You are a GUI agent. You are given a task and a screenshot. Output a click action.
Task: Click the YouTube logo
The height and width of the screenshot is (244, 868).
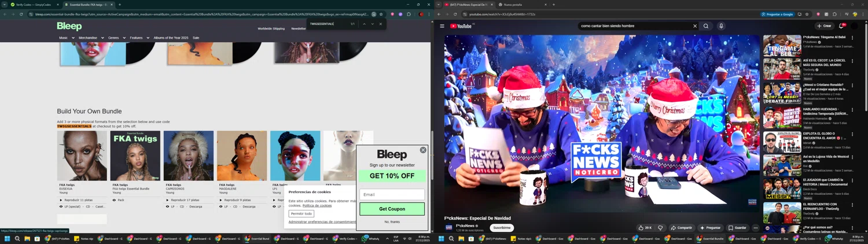coord(461,26)
